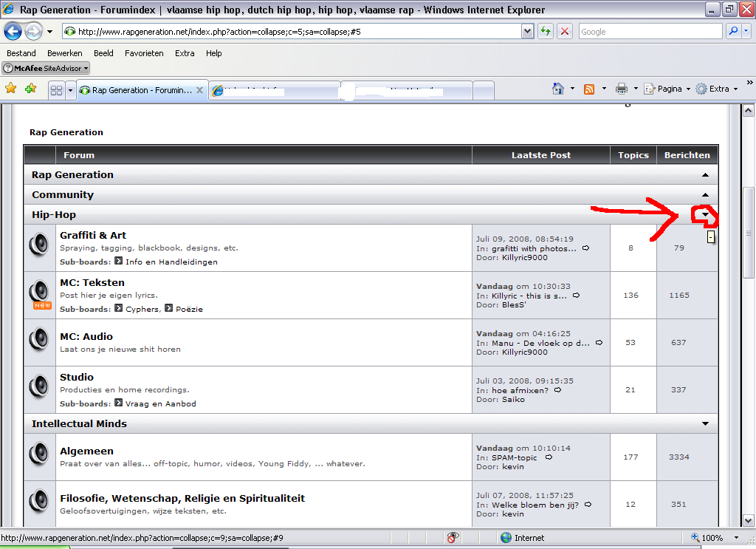The width and height of the screenshot is (756, 549).
Task: Open Favorites Center star icon
Action: point(11,89)
